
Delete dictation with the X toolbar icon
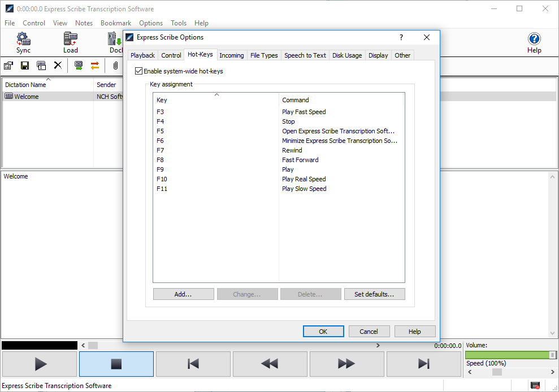click(x=57, y=66)
